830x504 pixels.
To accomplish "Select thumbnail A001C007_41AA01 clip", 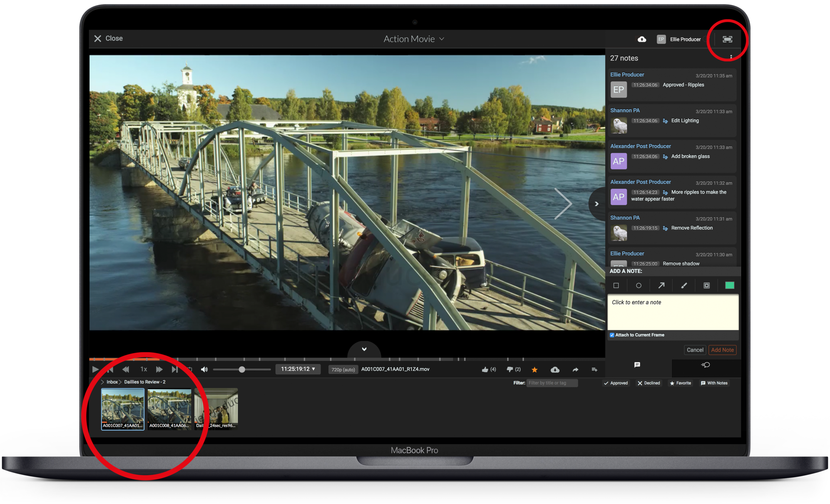I will (x=123, y=409).
